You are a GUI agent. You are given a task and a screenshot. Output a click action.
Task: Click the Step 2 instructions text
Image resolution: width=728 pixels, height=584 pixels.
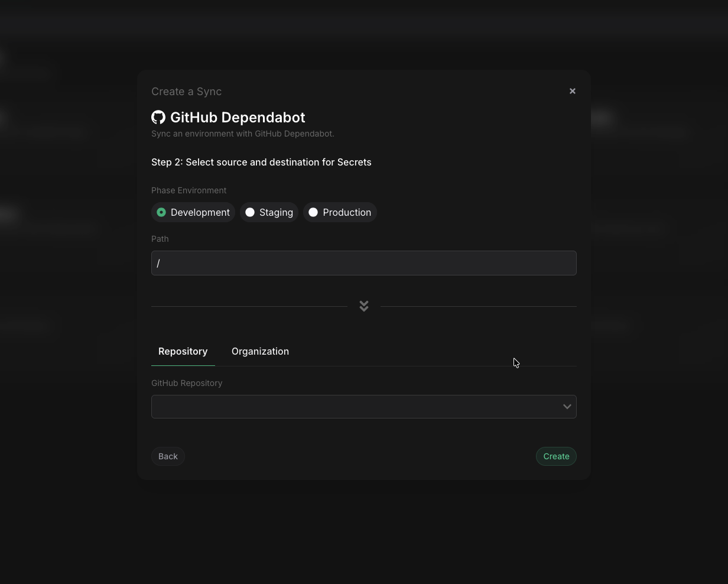tap(261, 162)
